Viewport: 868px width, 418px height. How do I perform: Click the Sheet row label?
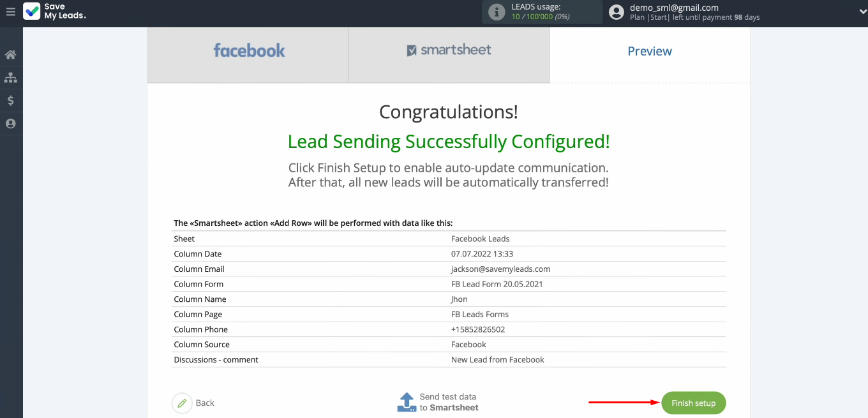(x=184, y=239)
